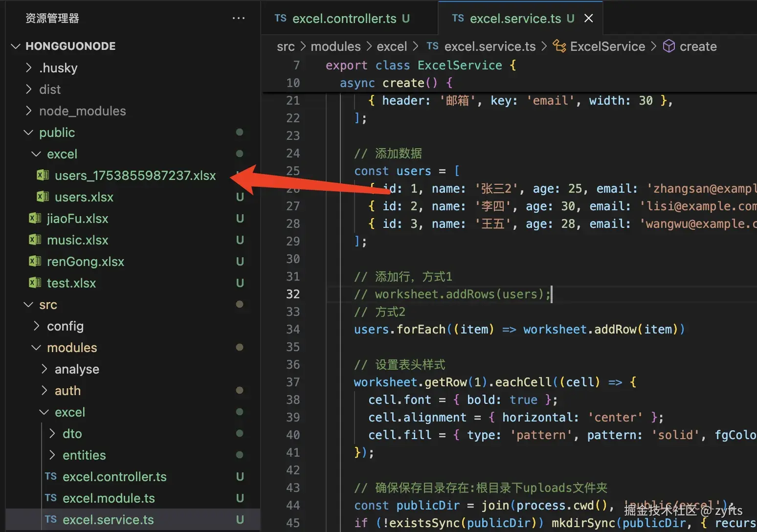Click the 'worksheet.getRow(1).eachCell' line
This screenshot has width=757, height=532.
point(495,382)
